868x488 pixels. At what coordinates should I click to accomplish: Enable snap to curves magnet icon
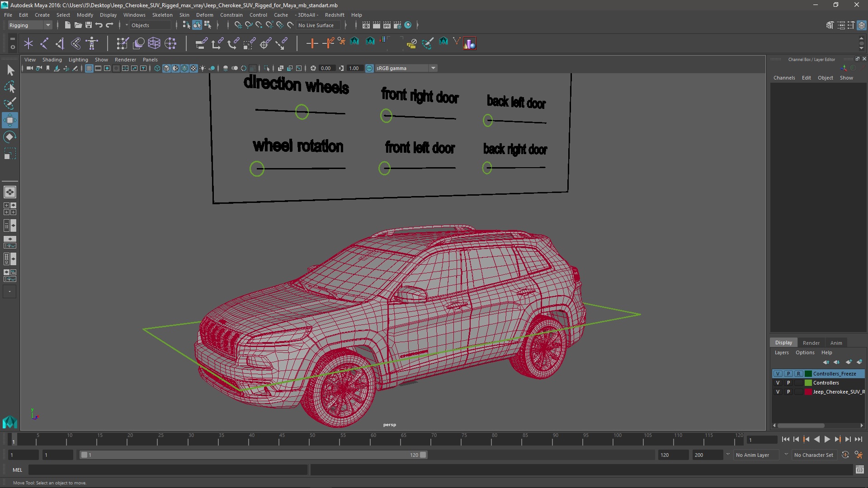click(248, 25)
